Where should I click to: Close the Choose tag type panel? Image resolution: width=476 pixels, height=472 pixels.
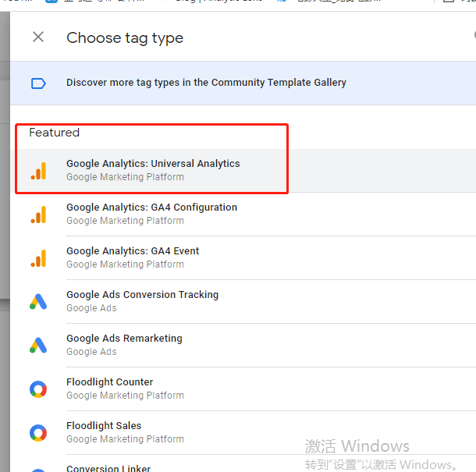[x=38, y=37]
